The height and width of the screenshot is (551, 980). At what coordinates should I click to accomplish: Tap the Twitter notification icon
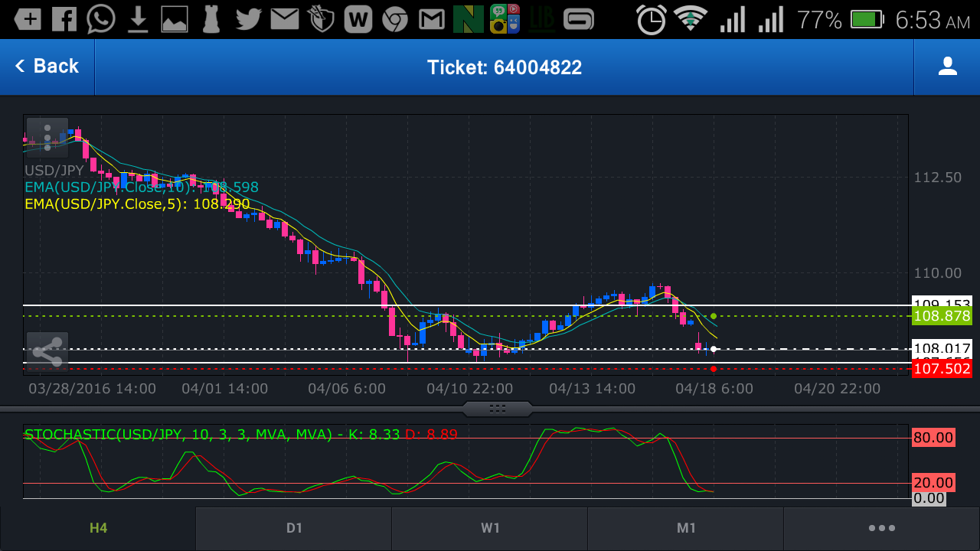tap(248, 19)
